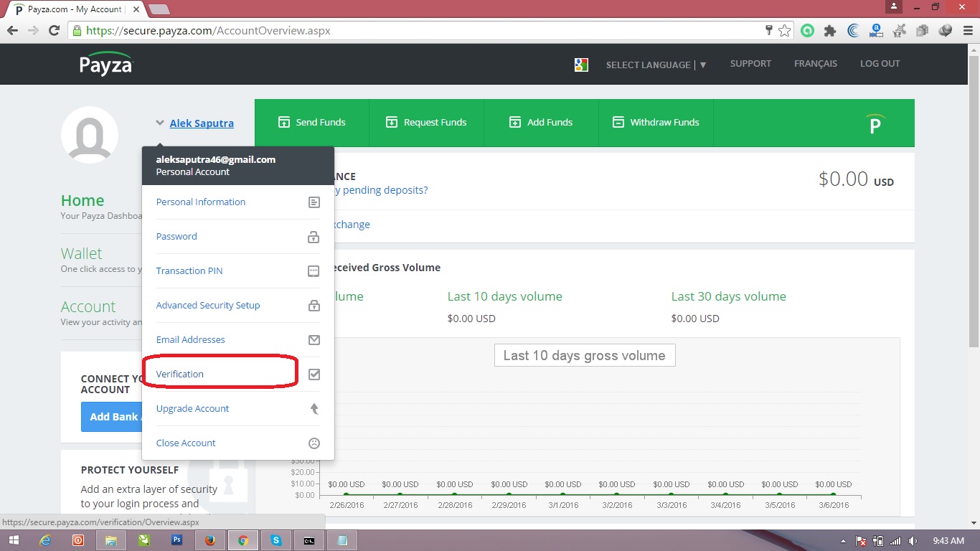This screenshot has width=980, height=551.
Task: Launch Internet Explorer from the taskbar
Action: [x=45, y=540]
